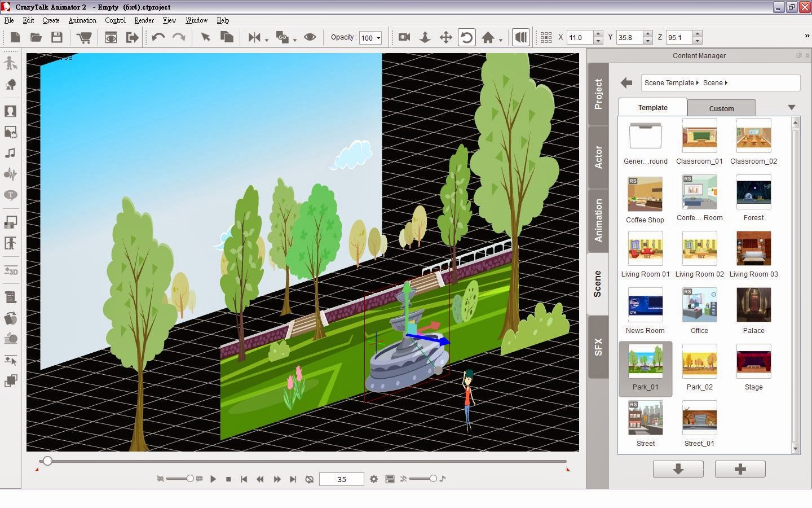Click the Export project icon
812x508 pixels.
pos(132,37)
